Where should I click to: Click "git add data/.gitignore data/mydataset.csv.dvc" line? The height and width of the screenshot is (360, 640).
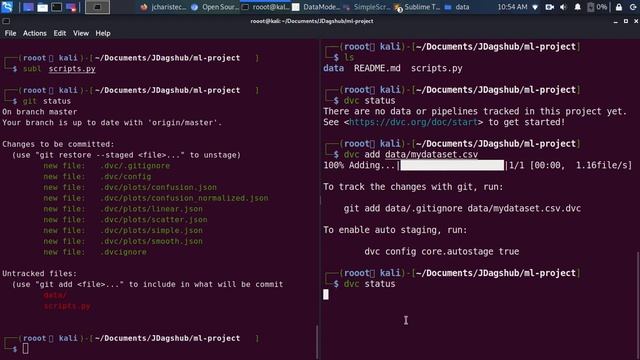click(462, 208)
